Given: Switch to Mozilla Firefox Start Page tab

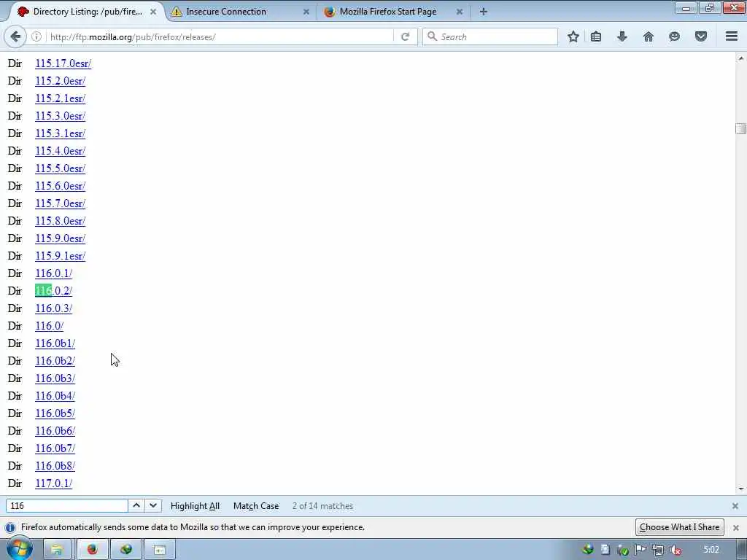Looking at the screenshot, I should [x=393, y=12].
